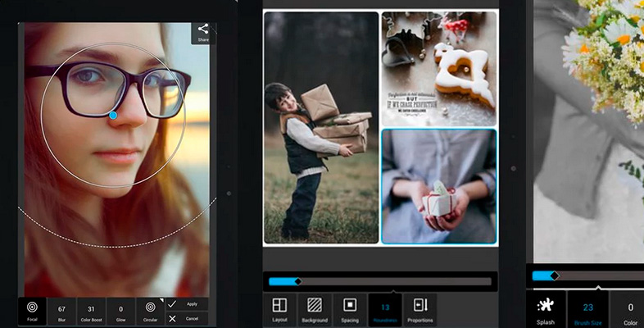This screenshot has height=328, width=644.
Task: Select the cookie photo in collage
Action: 439,69
